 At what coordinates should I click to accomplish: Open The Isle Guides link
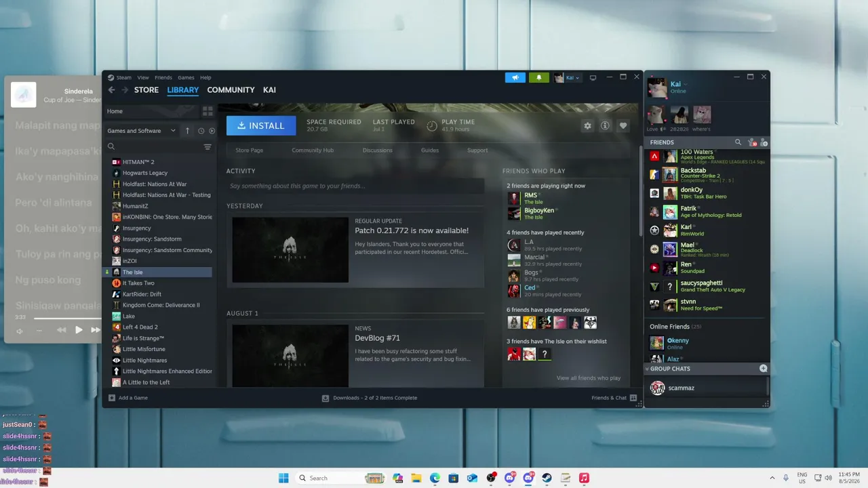(x=430, y=150)
